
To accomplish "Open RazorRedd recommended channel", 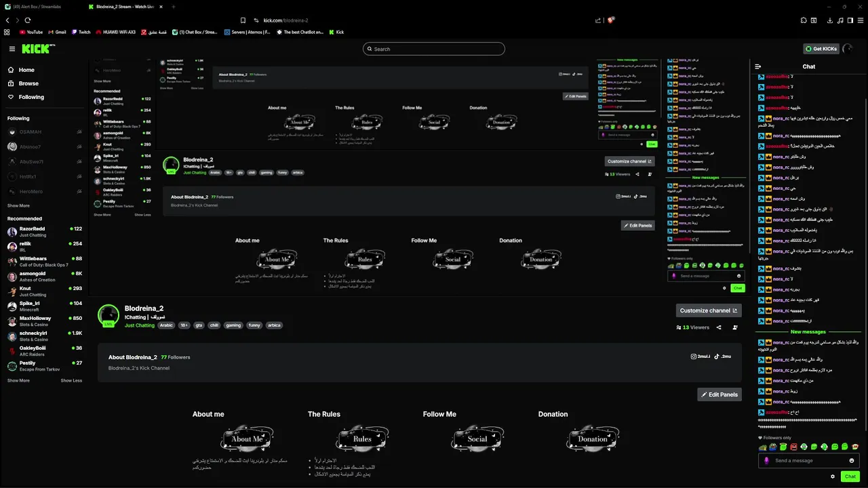I will pyautogui.click(x=45, y=232).
